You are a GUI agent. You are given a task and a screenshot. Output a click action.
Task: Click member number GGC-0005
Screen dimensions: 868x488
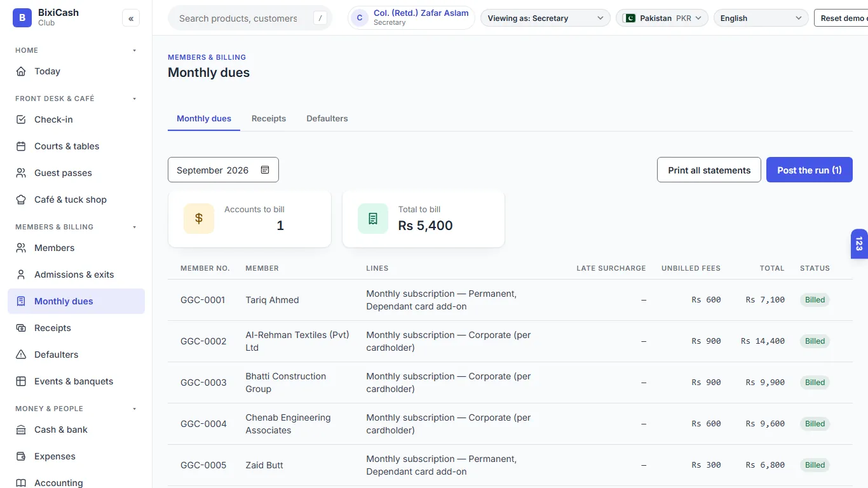point(203,465)
